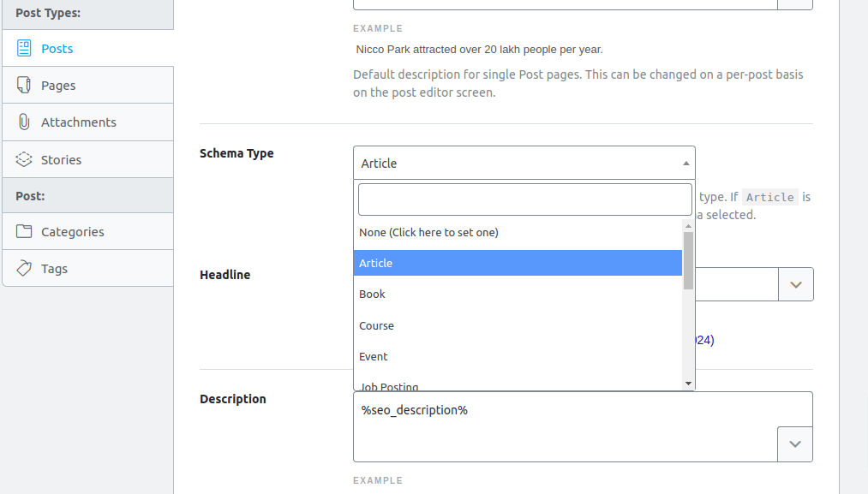Click the Stories layers icon
Viewport: 868px width, 494px height.
tap(24, 159)
